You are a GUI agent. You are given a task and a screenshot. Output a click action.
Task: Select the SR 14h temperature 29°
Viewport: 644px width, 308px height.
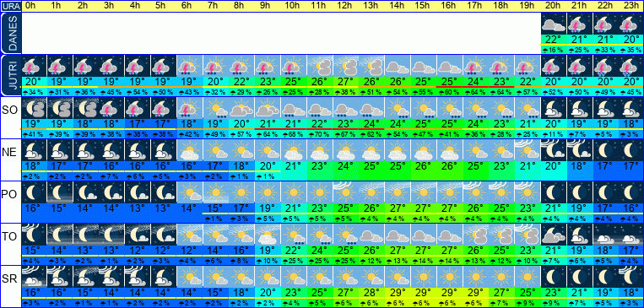click(x=398, y=293)
